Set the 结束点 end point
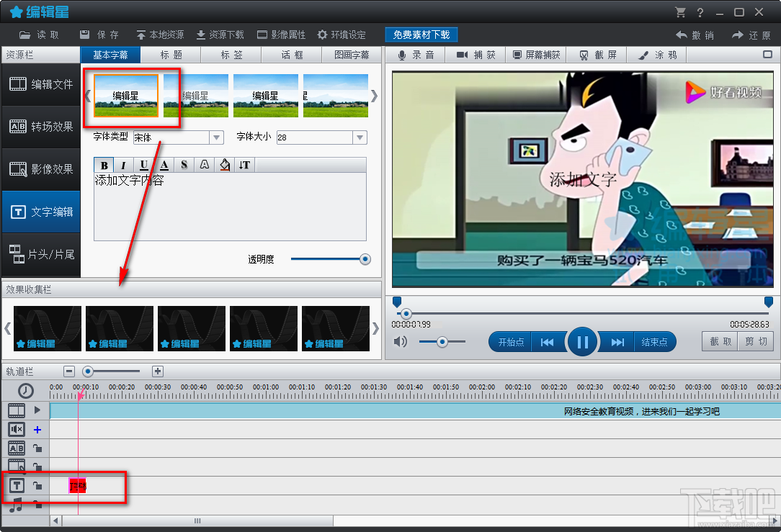The image size is (781, 532). point(654,343)
